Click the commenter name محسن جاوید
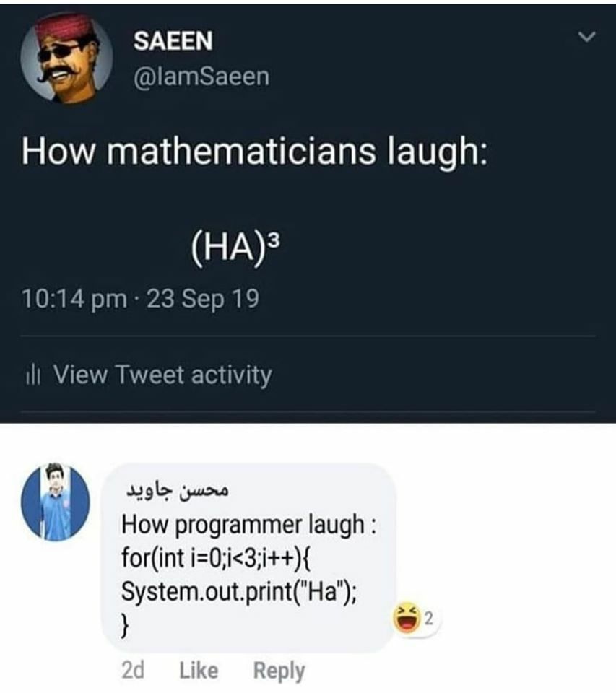 [x=178, y=491]
